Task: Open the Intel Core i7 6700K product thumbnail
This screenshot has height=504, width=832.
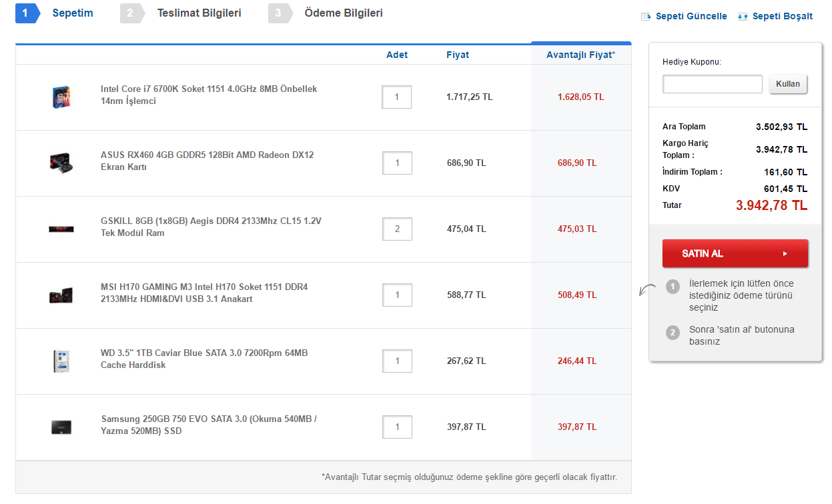Action: coord(61,97)
